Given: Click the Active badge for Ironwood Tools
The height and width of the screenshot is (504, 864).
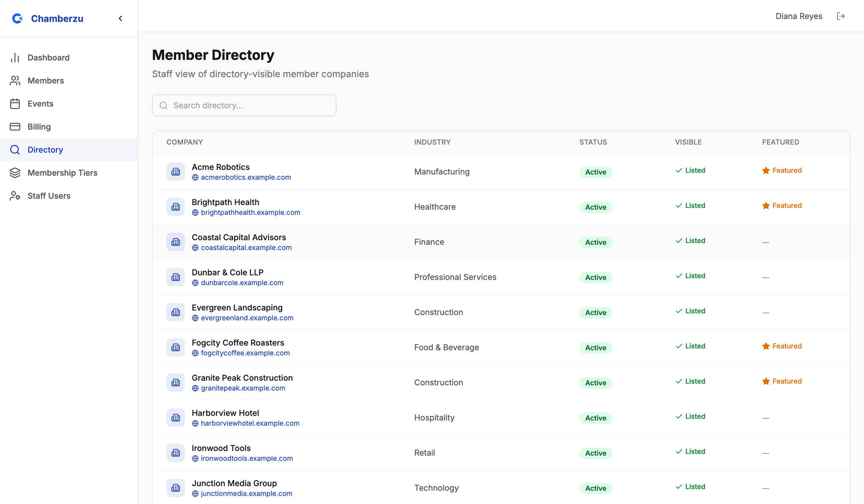Looking at the screenshot, I should [595, 453].
